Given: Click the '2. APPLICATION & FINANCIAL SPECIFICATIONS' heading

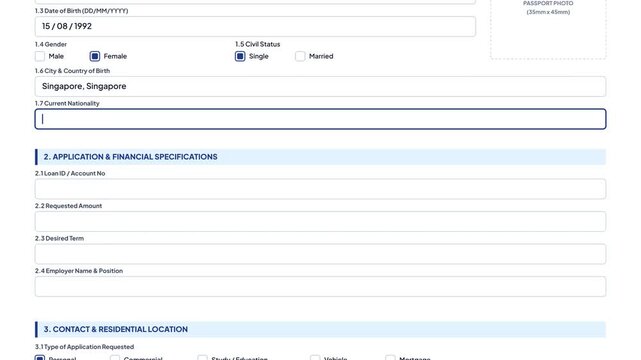Looking at the screenshot, I should click(130, 157).
